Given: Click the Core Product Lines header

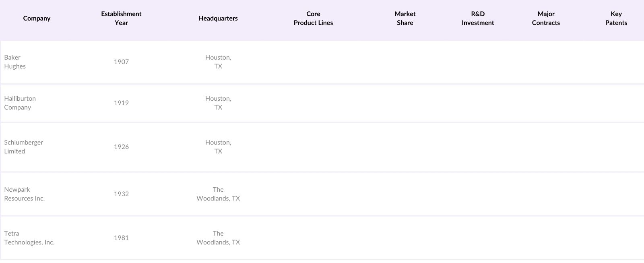Looking at the screenshot, I should click(313, 19).
